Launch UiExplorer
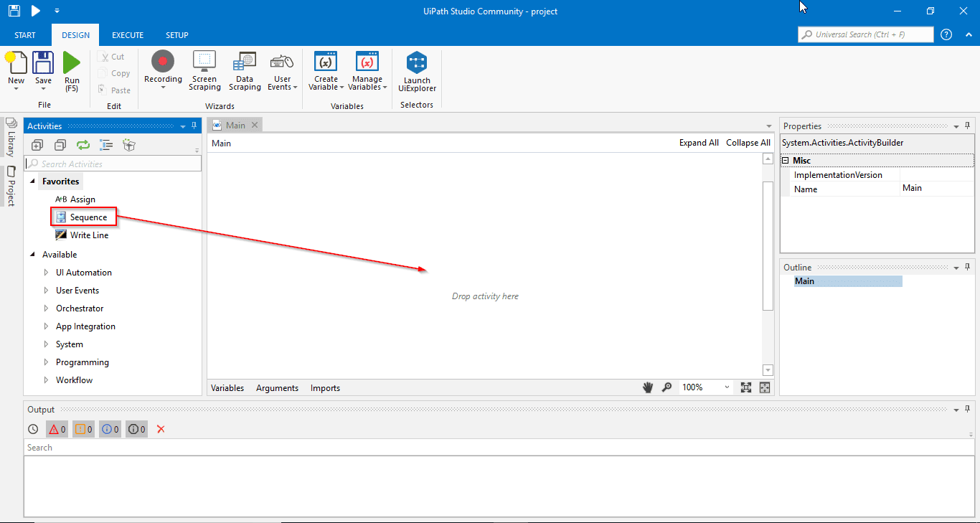Image resolution: width=980 pixels, height=523 pixels. [416, 70]
